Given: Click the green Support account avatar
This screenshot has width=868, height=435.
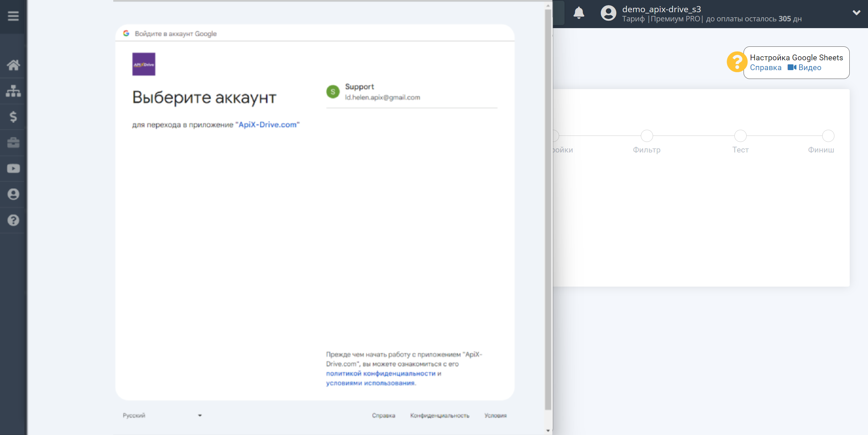Looking at the screenshot, I should (x=333, y=92).
